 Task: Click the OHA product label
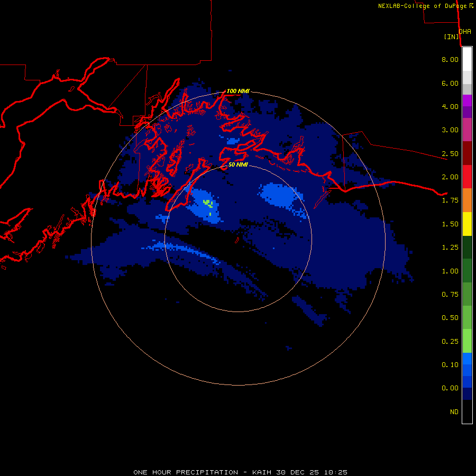(465, 32)
